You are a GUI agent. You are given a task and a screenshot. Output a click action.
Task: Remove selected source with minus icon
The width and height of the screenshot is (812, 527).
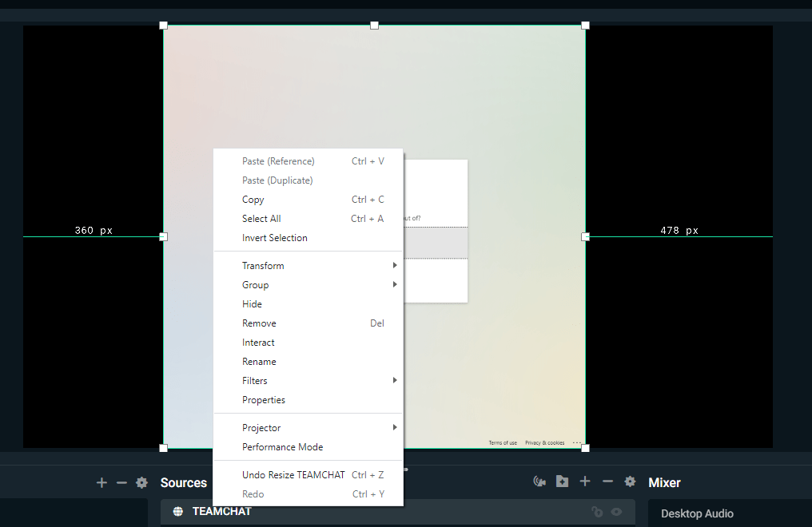(x=607, y=481)
